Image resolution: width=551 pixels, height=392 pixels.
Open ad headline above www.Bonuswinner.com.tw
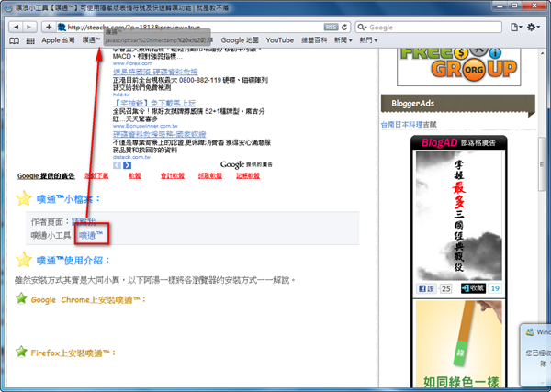point(154,103)
